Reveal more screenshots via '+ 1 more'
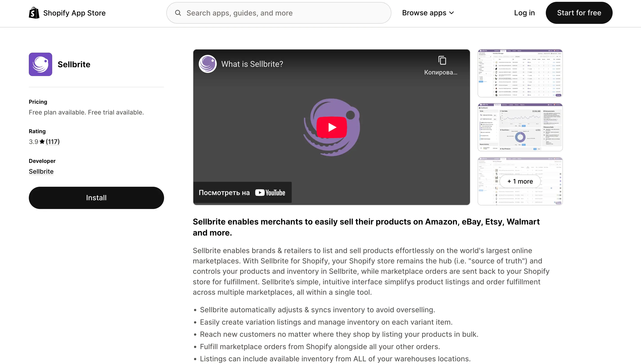 pos(520,181)
